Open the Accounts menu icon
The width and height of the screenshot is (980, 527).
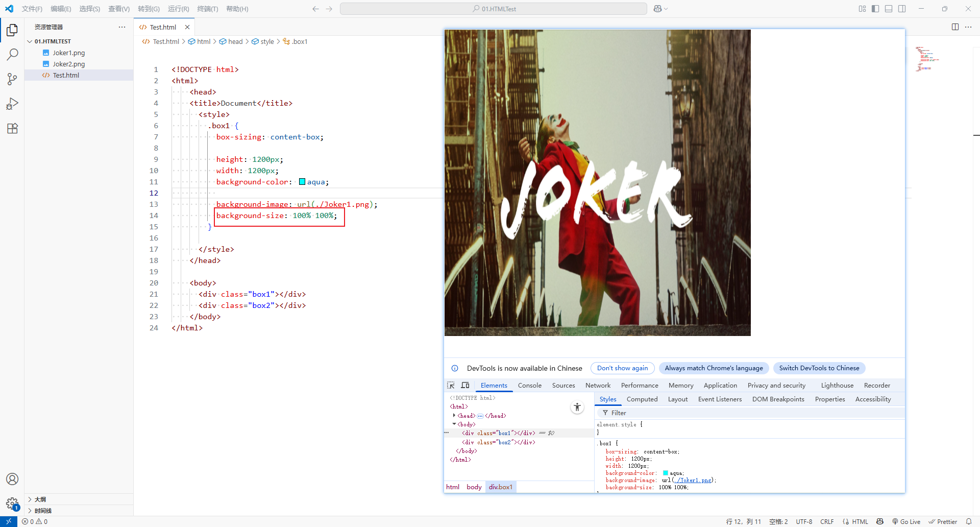[12, 479]
